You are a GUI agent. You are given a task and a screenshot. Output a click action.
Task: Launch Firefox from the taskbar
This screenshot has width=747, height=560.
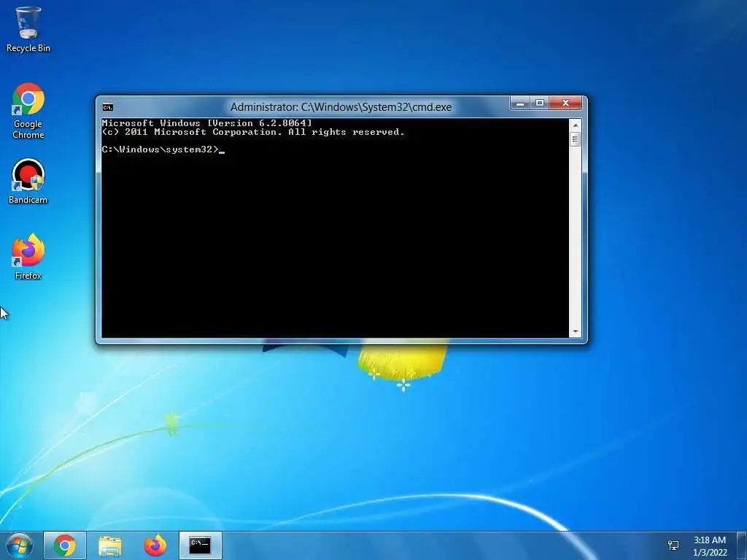click(x=155, y=545)
